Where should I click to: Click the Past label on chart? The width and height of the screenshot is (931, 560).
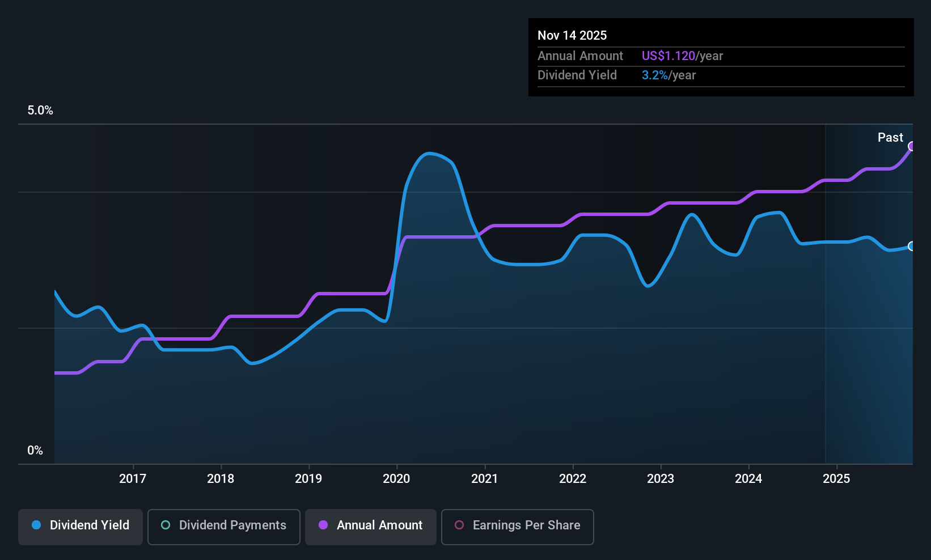pos(890,137)
